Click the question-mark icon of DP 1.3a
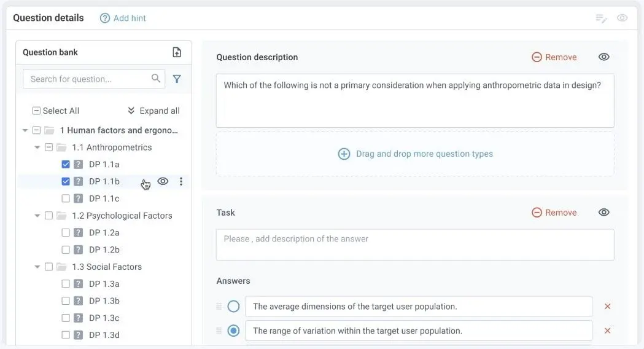Image resolution: width=644 pixels, height=349 pixels. (x=78, y=284)
